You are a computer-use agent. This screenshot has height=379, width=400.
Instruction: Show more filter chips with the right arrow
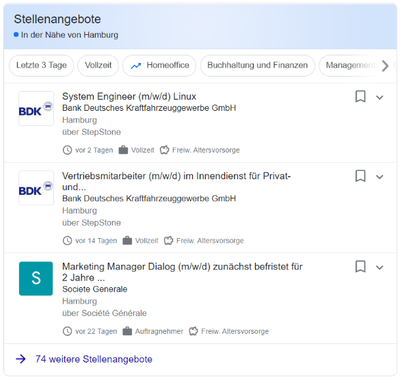tap(385, 66)
